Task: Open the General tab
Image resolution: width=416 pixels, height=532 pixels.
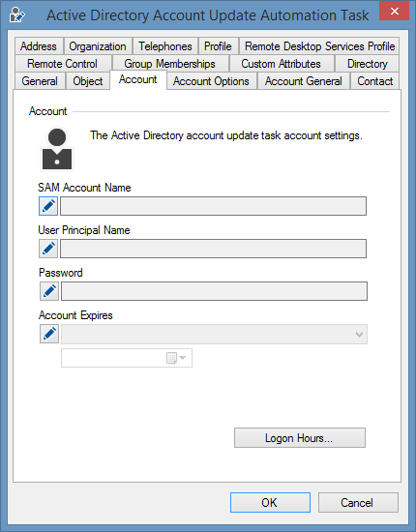Action: point(40,81)
